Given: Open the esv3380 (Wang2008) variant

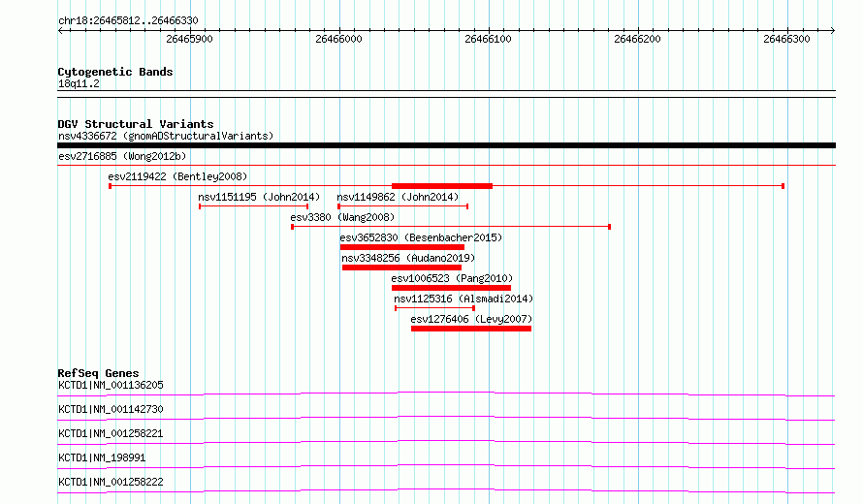Looking at the screenshot, I should (x=342, y=217).
